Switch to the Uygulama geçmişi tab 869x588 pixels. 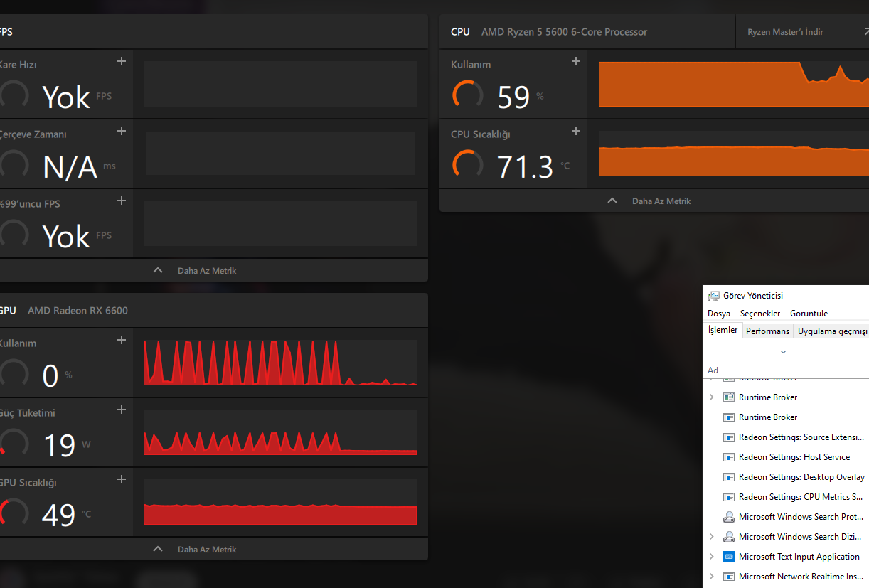pyautogui.click(x=832, y=331)
